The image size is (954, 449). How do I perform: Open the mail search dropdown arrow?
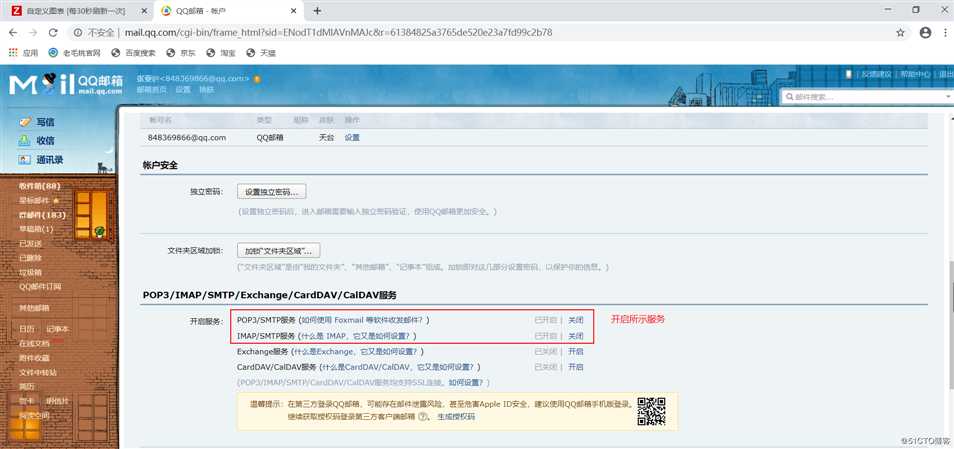949,97
